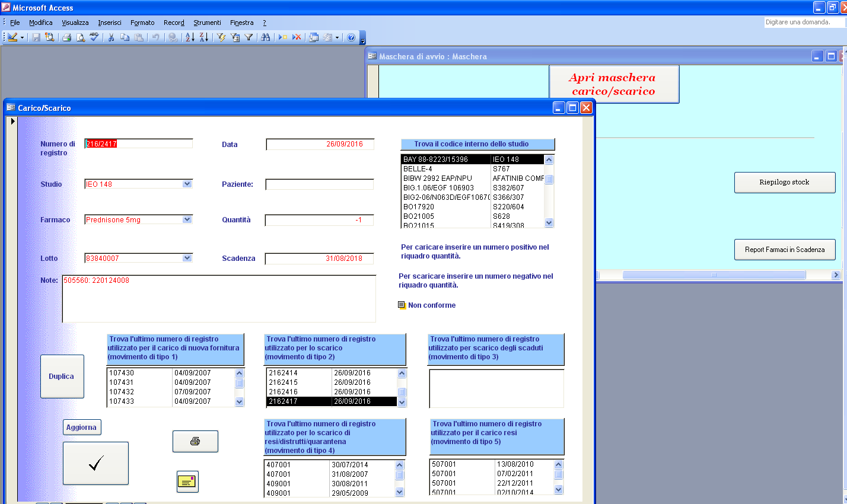
Task: Open the toolbar options expander
Action: pyautogui.click(x=363, y=38)
